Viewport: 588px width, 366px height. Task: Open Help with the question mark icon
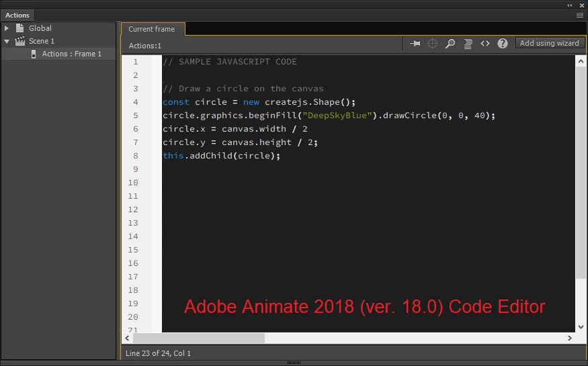pos(503,44)
